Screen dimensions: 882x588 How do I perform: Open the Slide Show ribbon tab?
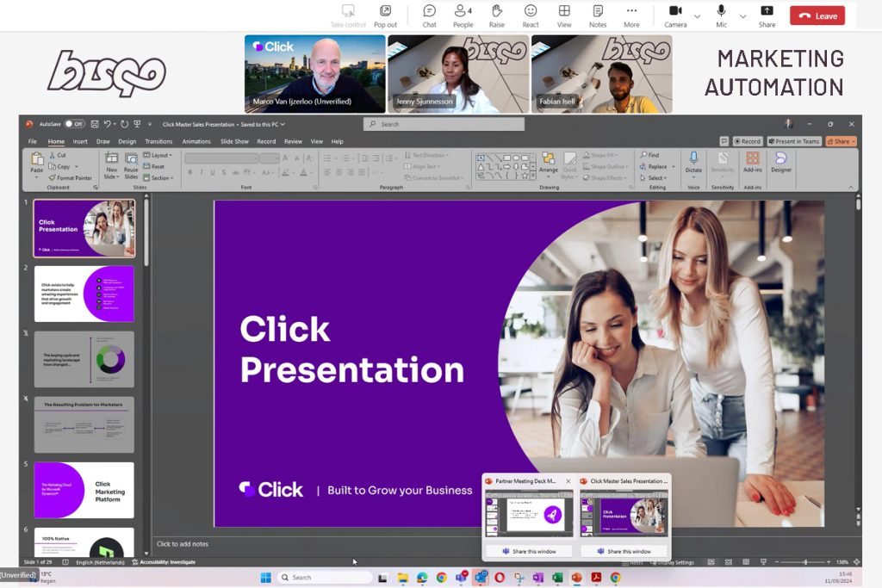point(234,141)
